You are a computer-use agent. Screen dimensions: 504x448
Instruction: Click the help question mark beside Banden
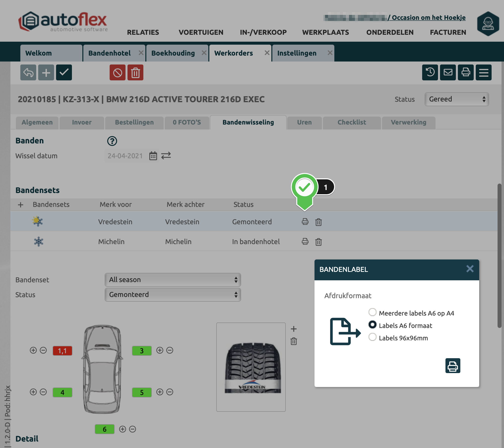(x=112, y=141)
